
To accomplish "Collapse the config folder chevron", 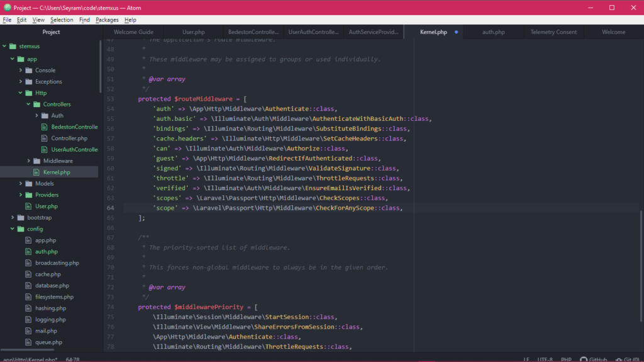I will [13, 229].
